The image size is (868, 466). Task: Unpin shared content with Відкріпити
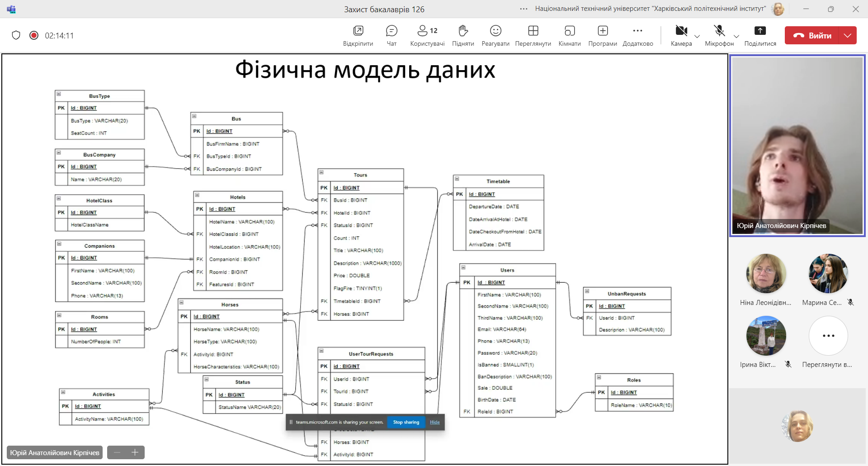pos(358,35)
